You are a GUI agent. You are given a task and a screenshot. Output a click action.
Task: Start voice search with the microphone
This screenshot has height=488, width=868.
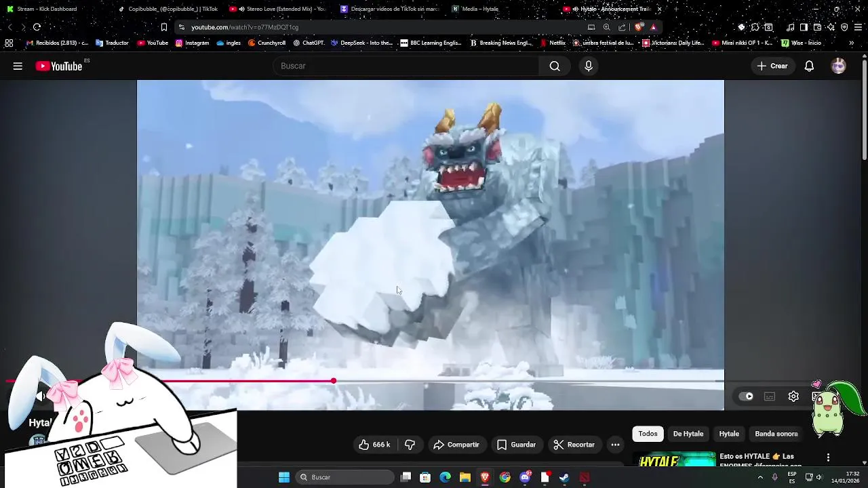(589, 66)
